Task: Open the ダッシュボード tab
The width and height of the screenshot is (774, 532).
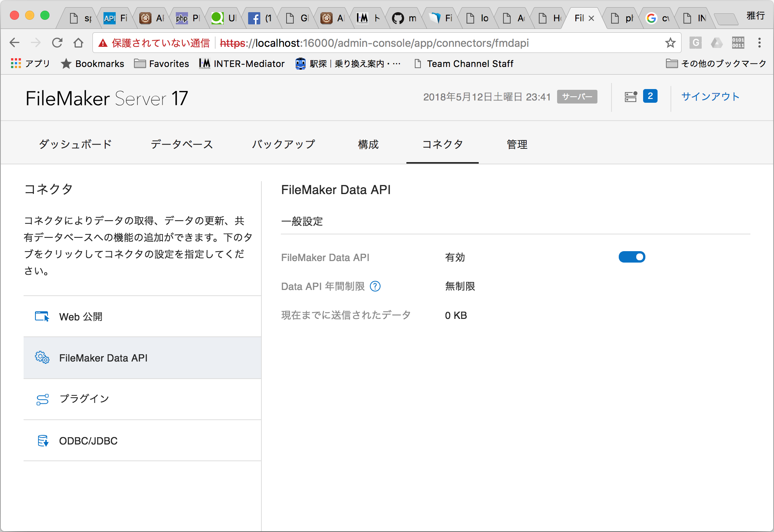Action: click(x=75, y=144)
